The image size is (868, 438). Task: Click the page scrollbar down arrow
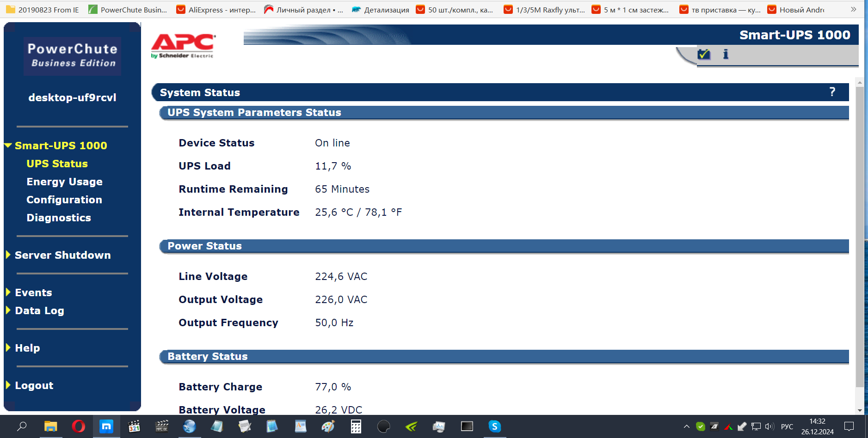860,410
